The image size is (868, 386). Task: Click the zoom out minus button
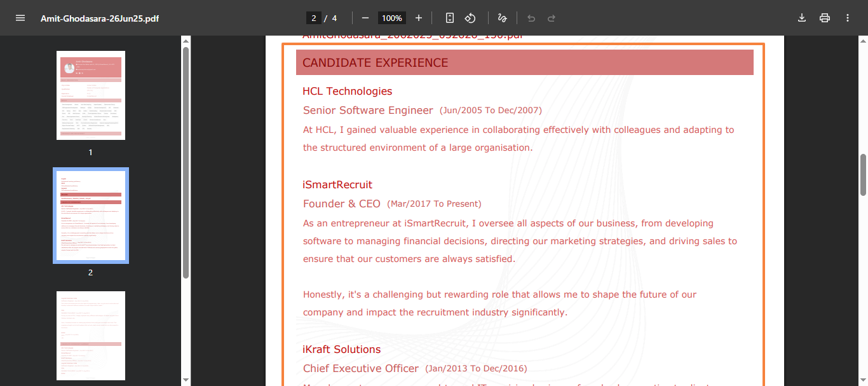[365, 18]
